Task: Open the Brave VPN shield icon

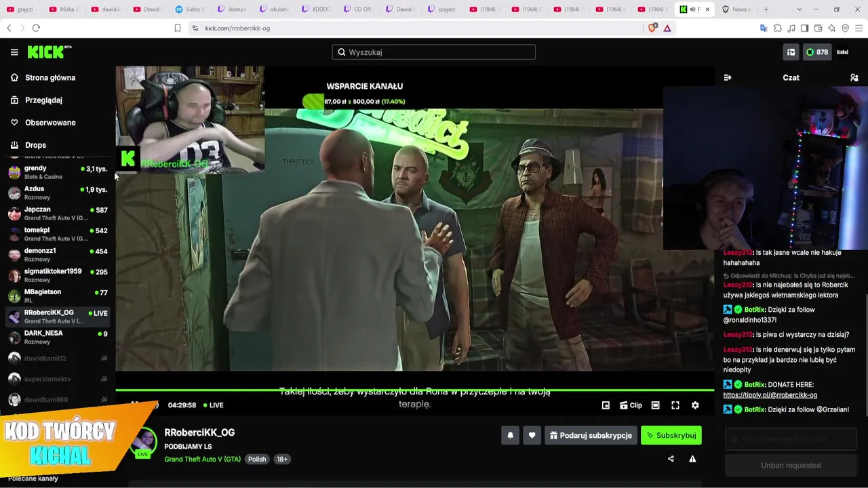Action: click(846, 28)
